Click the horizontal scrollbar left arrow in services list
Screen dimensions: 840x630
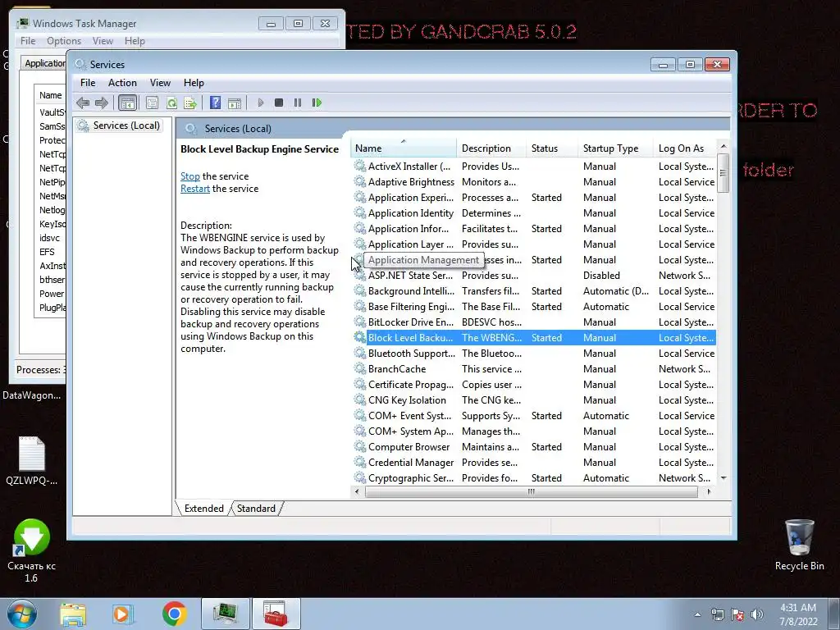(358, 491)
